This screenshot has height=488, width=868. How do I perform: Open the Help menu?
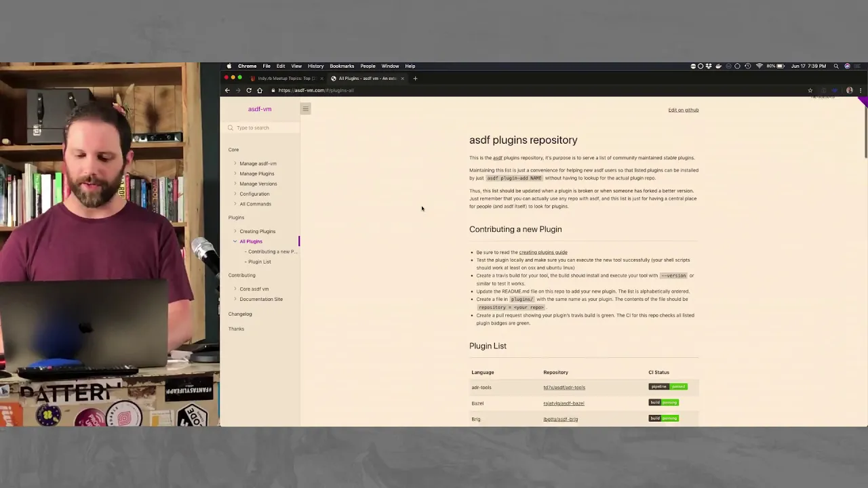click(x=410, y=66)
